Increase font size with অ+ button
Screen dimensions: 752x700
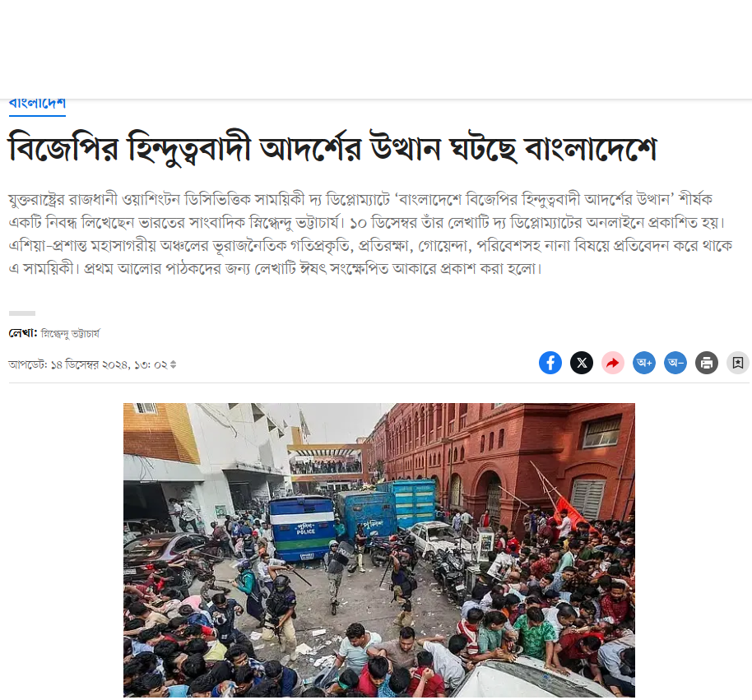point(644,363)
